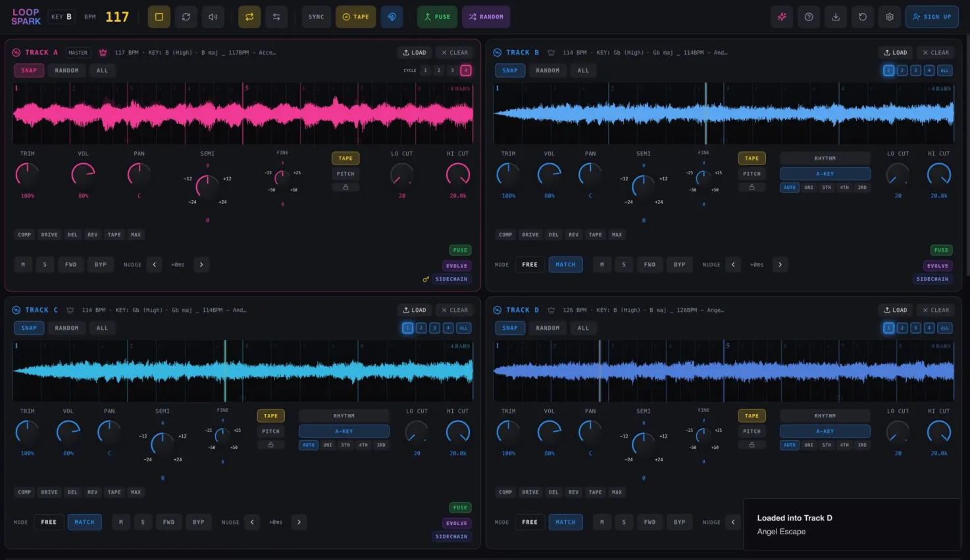The width and height of the screenshot is (970, 560).
Task: Toggle the SYNC button in the top toolbar
Action: [x=317, y=17]
